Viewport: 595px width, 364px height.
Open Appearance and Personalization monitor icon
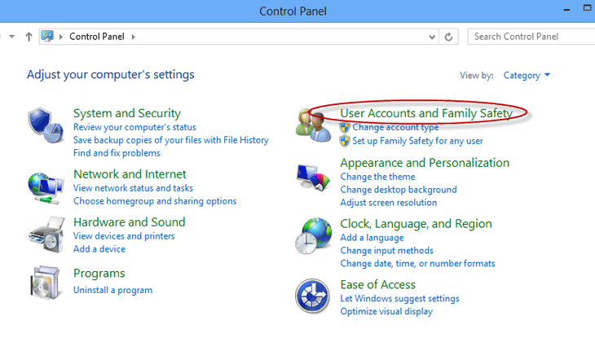(314, 178)
